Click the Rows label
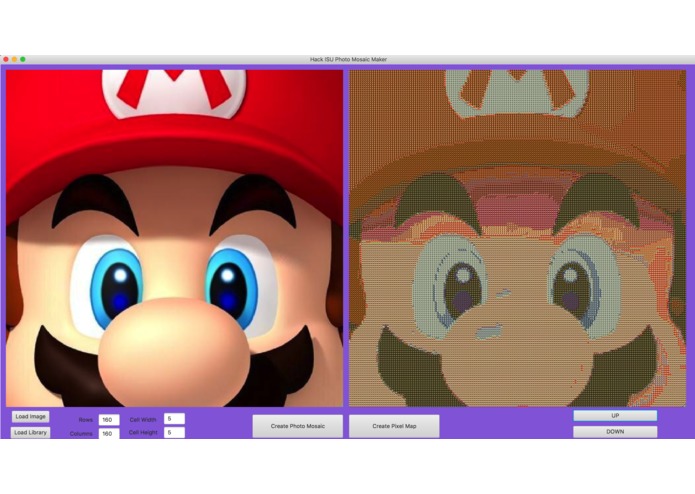The height and width of the screenshot is (494, 695). 86,420
